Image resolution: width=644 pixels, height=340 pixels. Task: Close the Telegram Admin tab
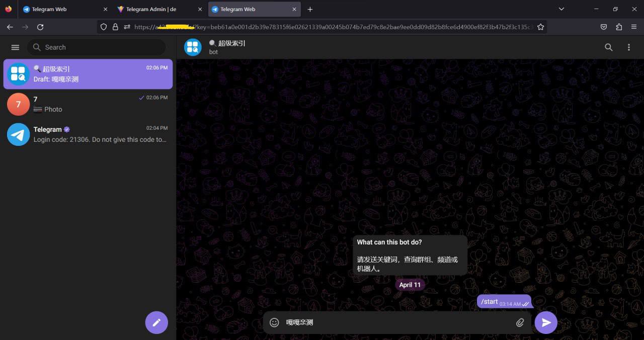coord(200,9)
